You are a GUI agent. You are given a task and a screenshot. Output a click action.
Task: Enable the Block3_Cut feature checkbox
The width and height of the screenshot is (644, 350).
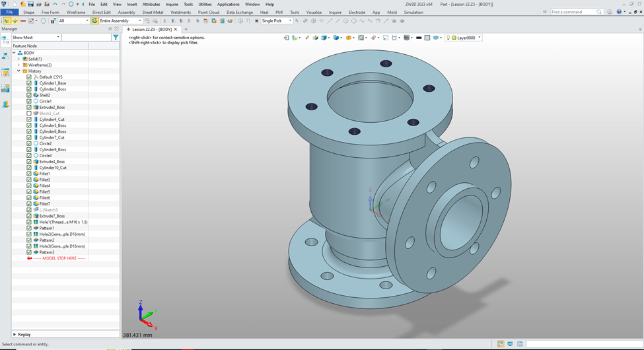(29, 113)
